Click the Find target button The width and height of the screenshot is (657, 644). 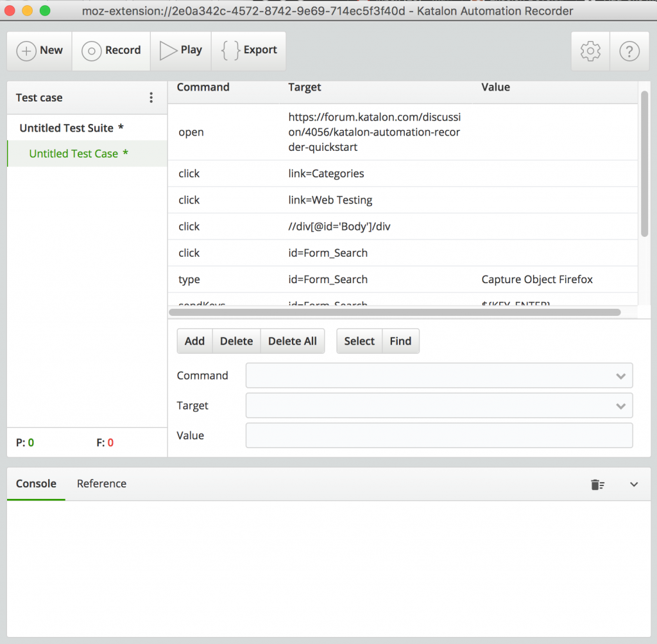(400, 341)
